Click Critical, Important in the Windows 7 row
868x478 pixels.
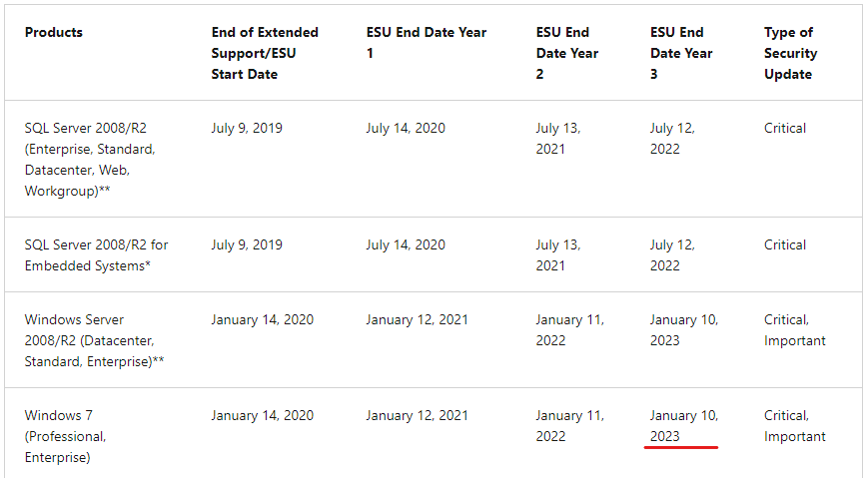point(794,425)
